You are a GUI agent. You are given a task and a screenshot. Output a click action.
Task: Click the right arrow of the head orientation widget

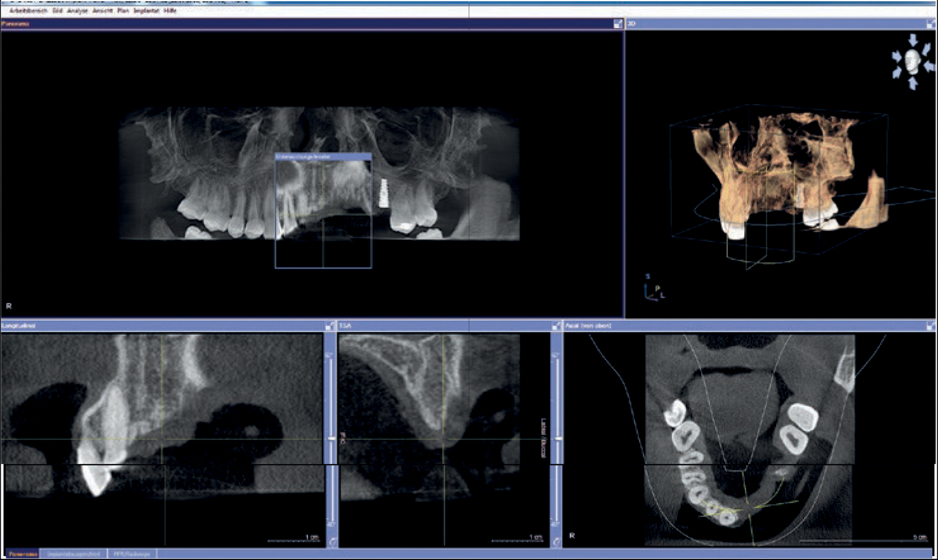[x=929, y=66]
